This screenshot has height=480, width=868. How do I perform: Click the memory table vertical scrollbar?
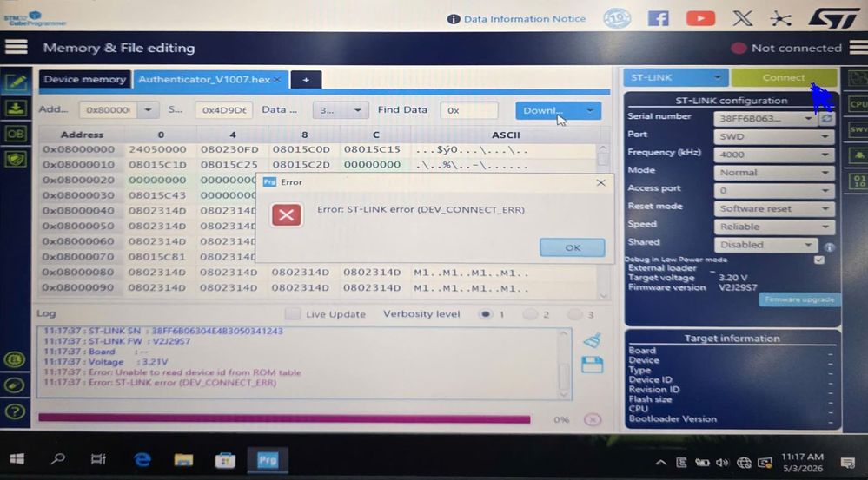tap(603, 221)
